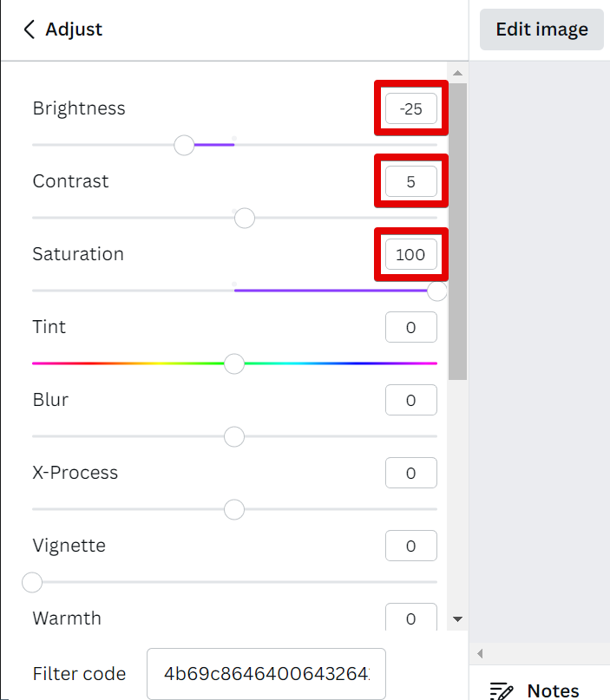Click the X-Process value field

click(410, 473)
